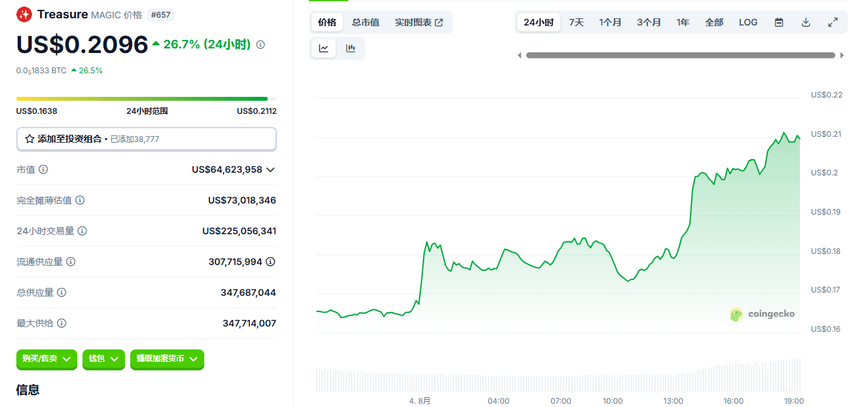Select the 总市值 chart tab

(x=365, y=22)
